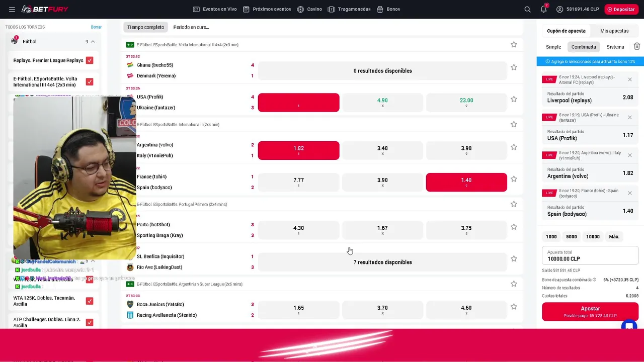Open Próximos eventos section
644x362 pixels.
pos(267,9)
